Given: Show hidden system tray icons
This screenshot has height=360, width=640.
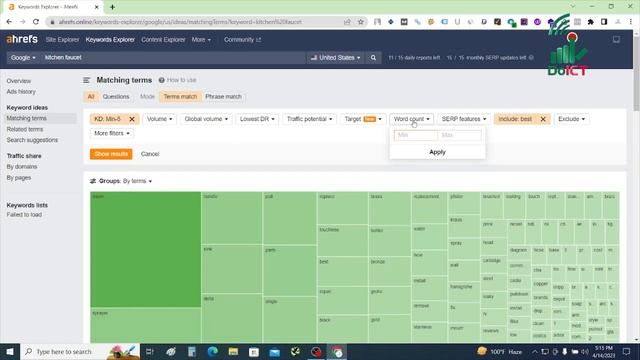Looking at the screenshot, I should (x=534, y=351).
